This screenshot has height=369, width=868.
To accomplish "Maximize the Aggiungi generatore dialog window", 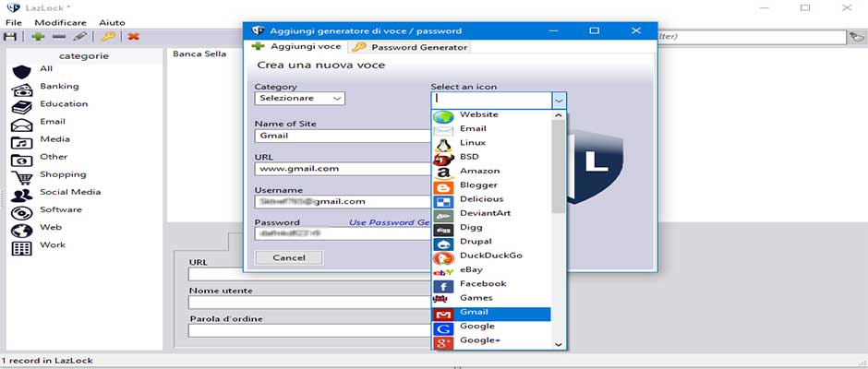I will point(594,31).
